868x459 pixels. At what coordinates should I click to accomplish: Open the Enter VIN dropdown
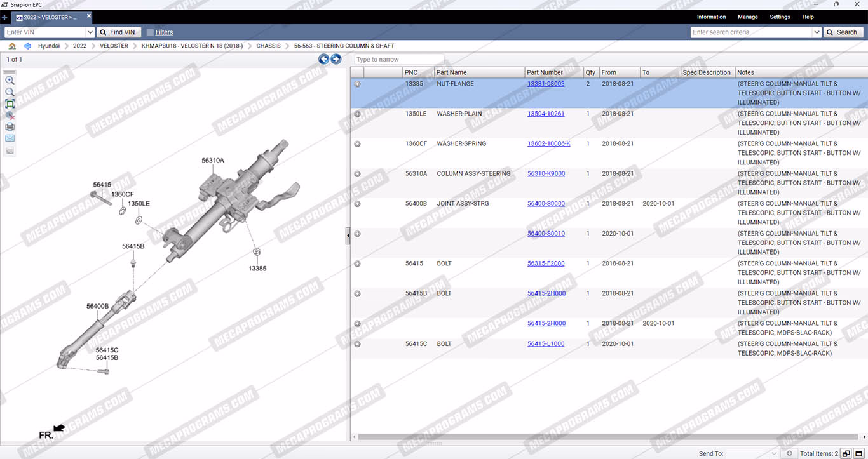90,32
